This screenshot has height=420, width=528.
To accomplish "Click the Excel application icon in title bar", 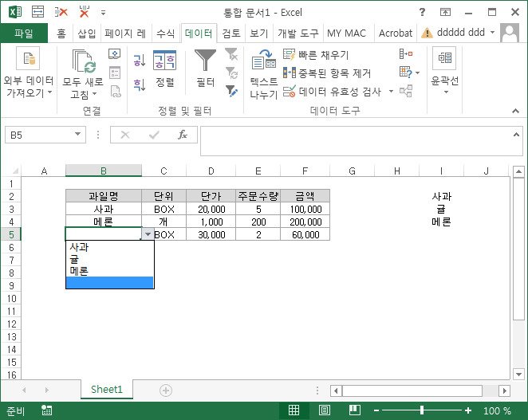I will (15, 13).
